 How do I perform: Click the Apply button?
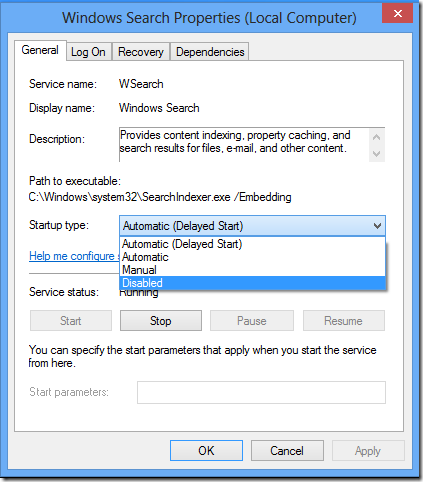tap(368, 451)
